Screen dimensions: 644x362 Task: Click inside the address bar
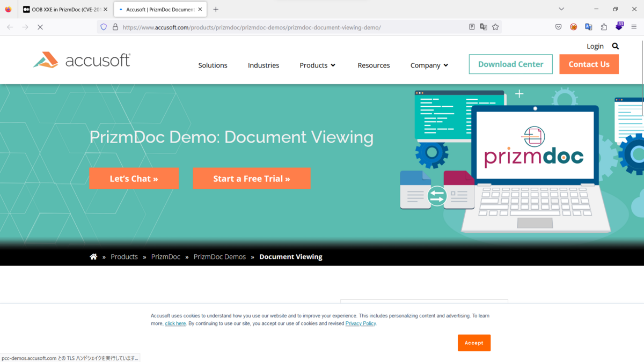(295, 27)
